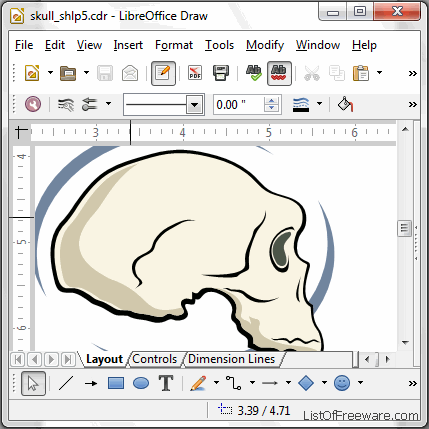Open Symbol Shapes dropdown arrow

(360, 382)
